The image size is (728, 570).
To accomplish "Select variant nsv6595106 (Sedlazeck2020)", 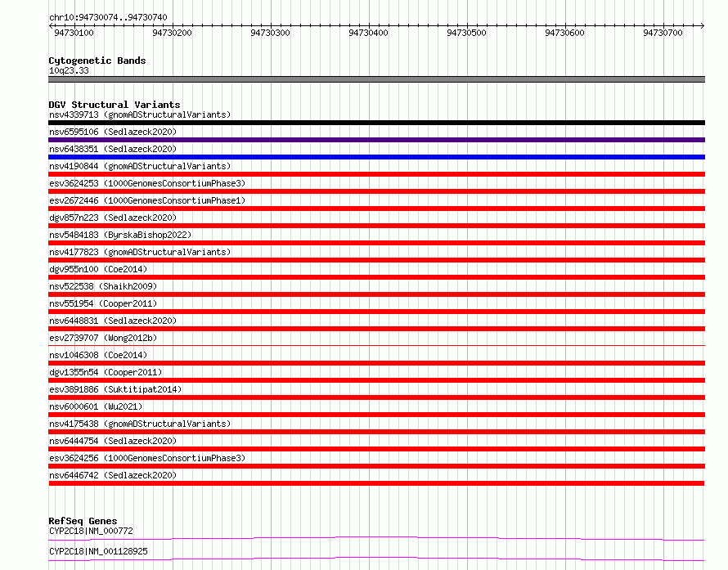I will point(113,132).
